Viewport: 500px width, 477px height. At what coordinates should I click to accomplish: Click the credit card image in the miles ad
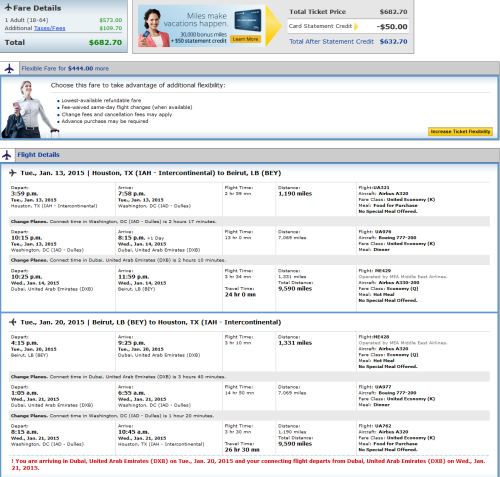pos(247,20)
